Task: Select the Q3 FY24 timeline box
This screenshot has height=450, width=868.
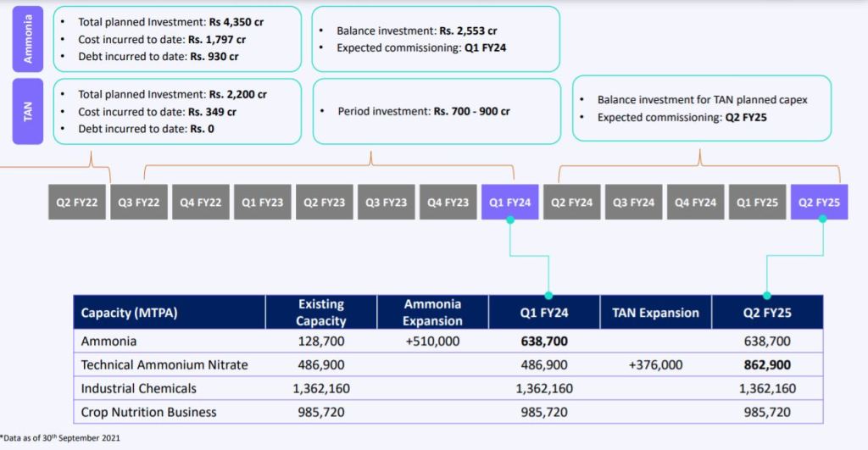Action: pos(633,203)
